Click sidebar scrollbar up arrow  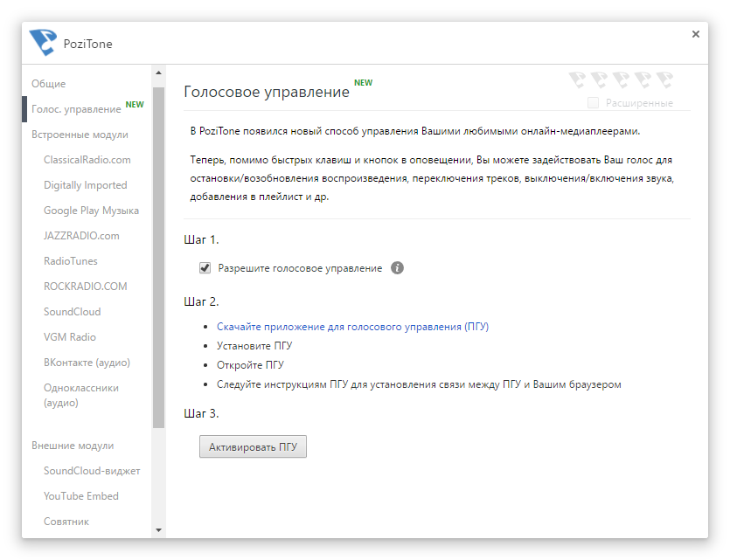click(159, 73)
